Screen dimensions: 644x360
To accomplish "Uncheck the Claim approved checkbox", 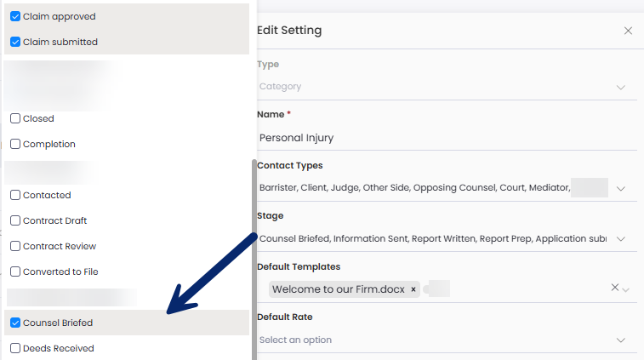I will (15, 16).
